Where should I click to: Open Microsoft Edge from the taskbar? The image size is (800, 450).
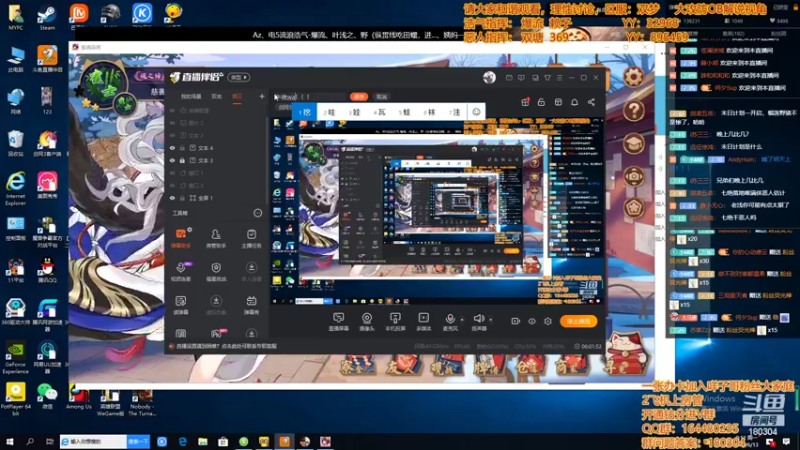click(x=183, y=441)
